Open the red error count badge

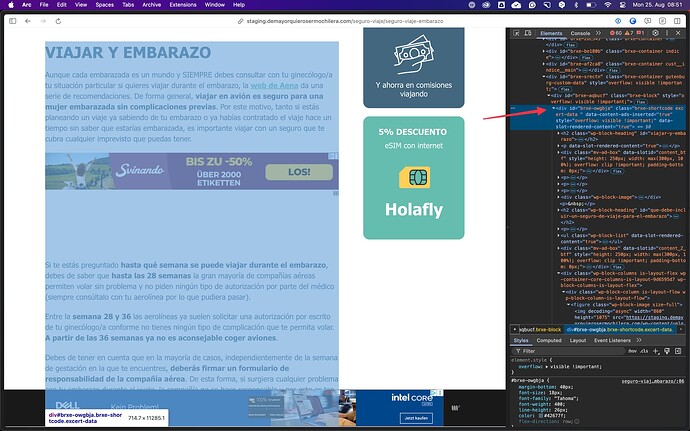616,33
